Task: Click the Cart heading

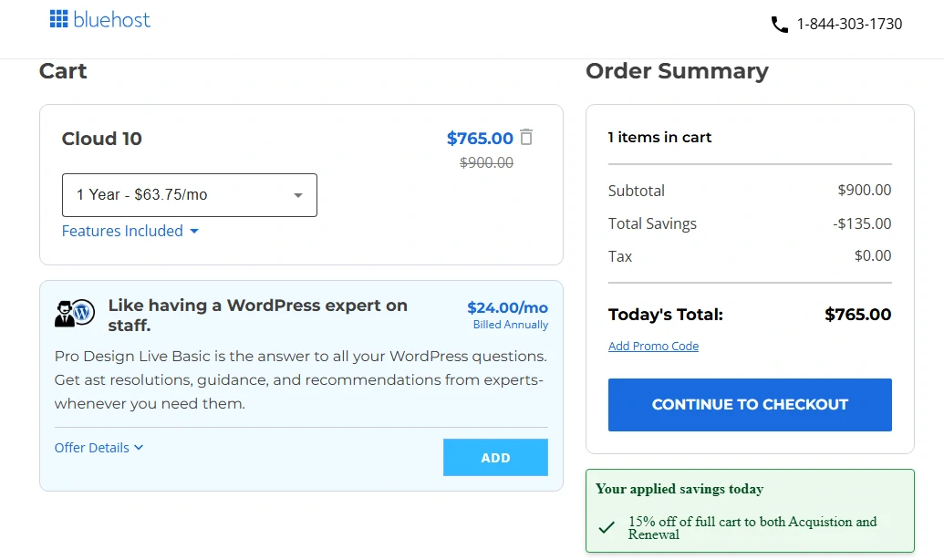Action: point(63,71)
